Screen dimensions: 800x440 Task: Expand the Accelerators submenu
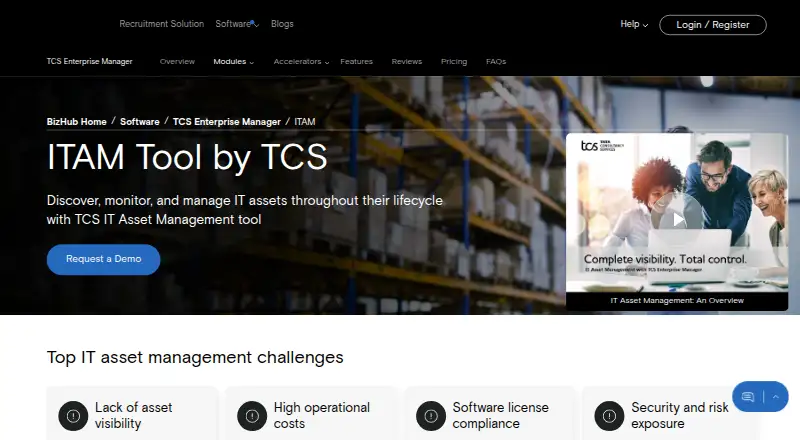pos(302,61)
